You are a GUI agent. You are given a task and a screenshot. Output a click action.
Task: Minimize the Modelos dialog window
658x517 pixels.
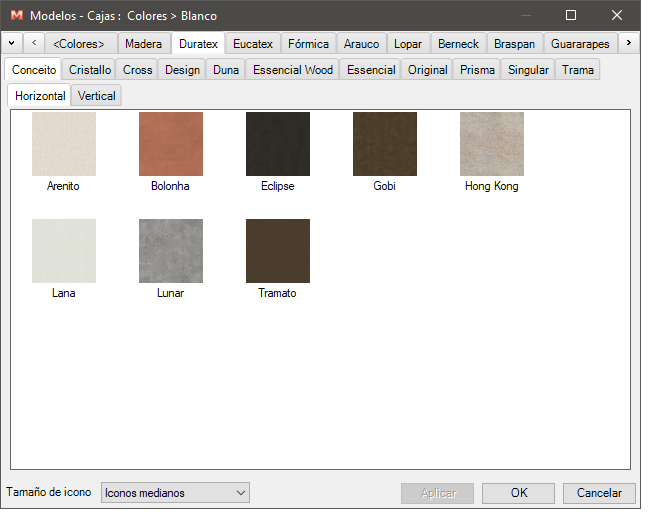pos(525,16)
